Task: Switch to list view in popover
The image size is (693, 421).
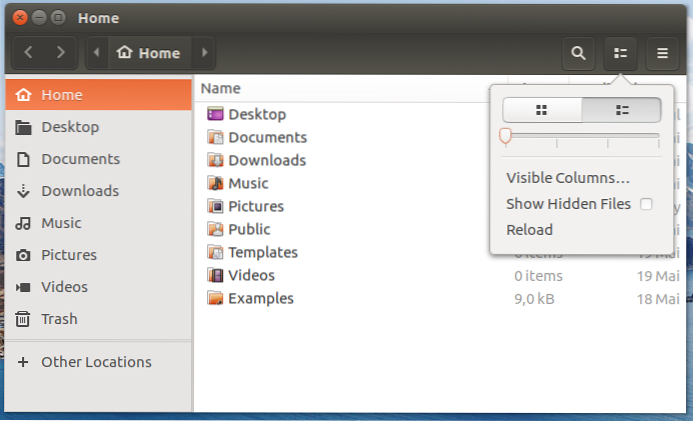Action: tap(620, 110)
